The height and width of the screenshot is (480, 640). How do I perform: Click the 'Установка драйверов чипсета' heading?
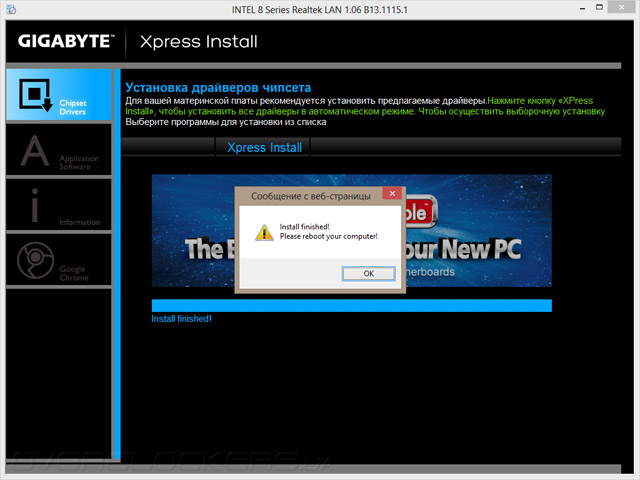point(218,87)
